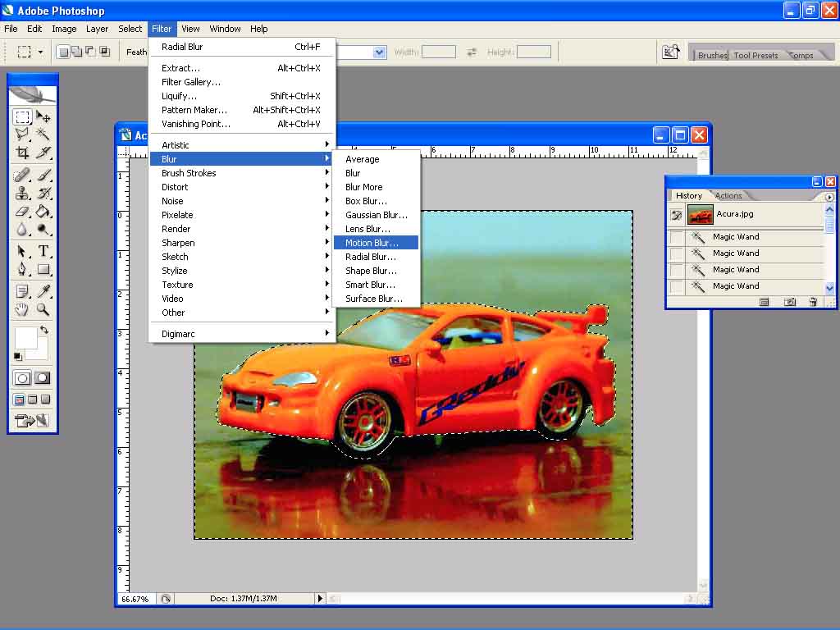Select the Lasso tool
840x630 pixels.
pos(22,135)
